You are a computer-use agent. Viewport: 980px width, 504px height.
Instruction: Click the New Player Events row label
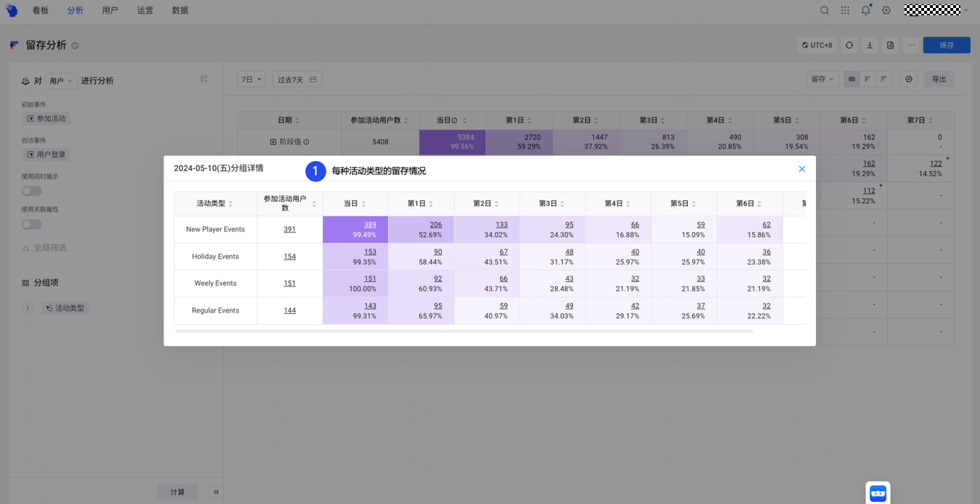(215, 229)
